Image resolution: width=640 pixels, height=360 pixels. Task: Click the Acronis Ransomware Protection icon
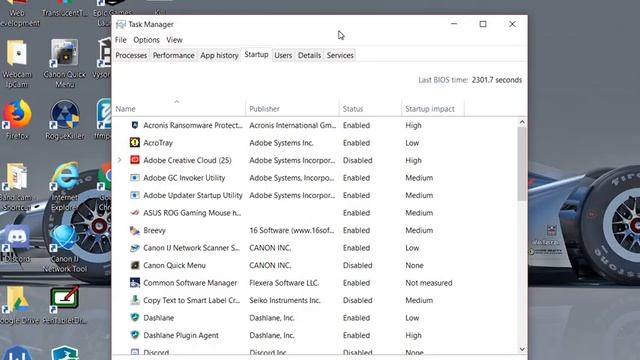click(x=135, y=125)
